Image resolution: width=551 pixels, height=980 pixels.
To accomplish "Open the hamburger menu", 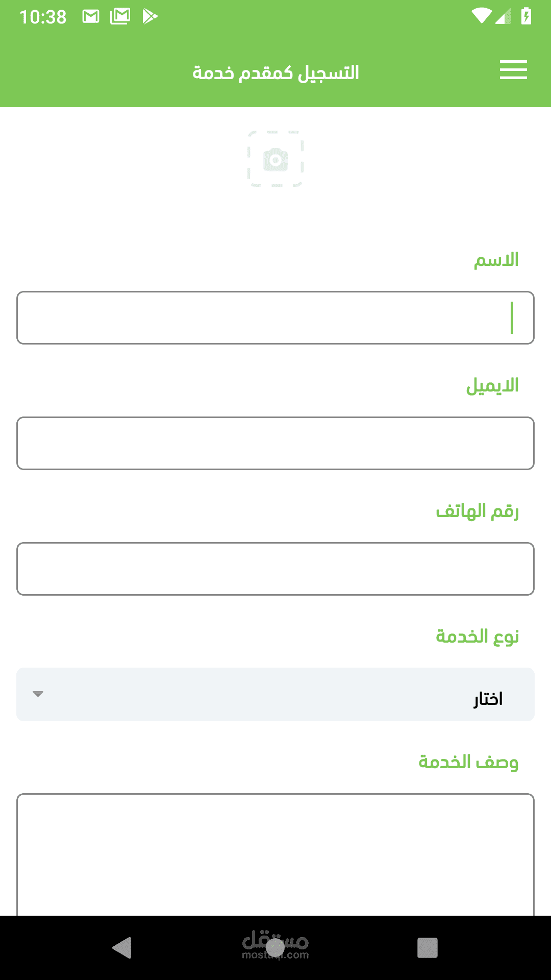I will coord(513,70).
